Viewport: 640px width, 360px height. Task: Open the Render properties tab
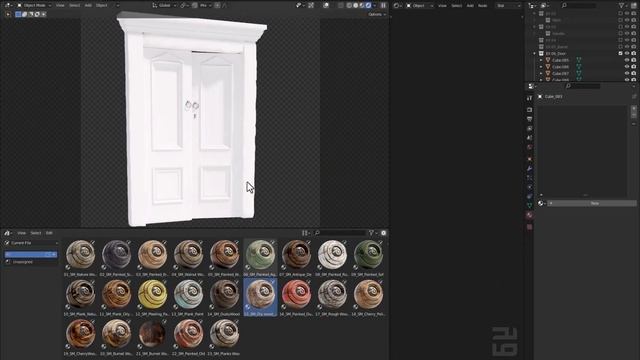tap(529, 110)
